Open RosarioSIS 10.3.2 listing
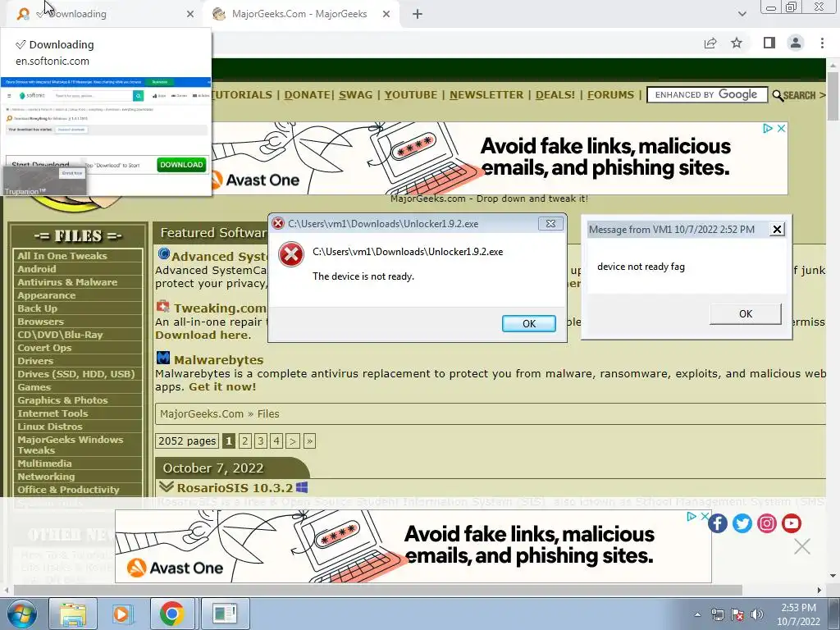 click(x=235, y=488)
